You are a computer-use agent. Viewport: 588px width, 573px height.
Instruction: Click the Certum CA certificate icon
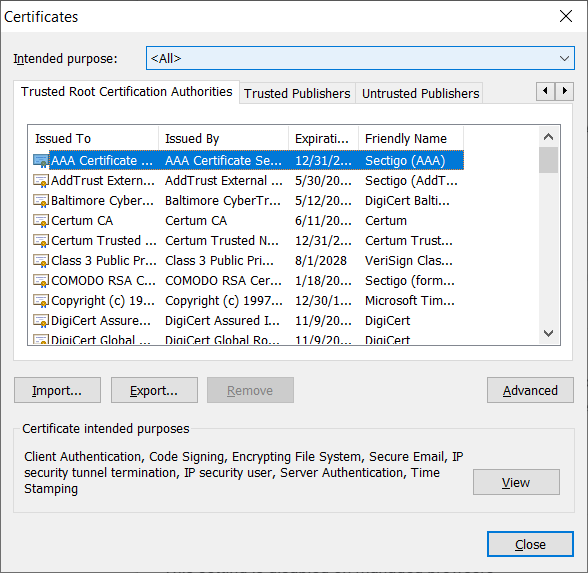40,221
